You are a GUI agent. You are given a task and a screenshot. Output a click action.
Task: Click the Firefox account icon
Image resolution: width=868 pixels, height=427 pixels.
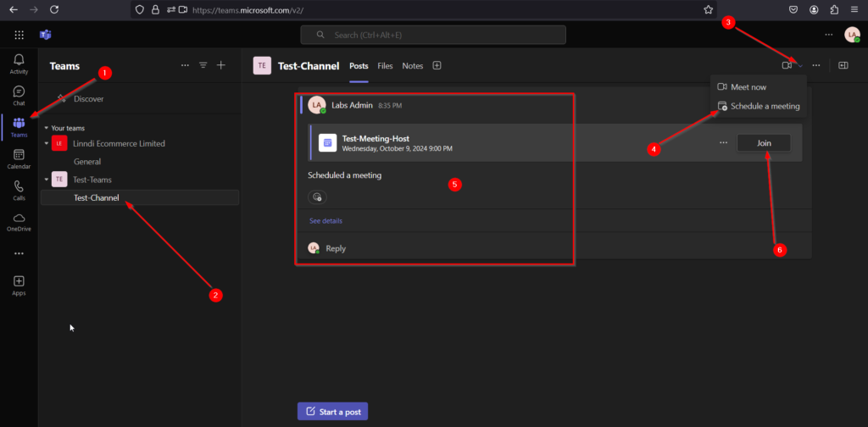(x=814, y=9)
